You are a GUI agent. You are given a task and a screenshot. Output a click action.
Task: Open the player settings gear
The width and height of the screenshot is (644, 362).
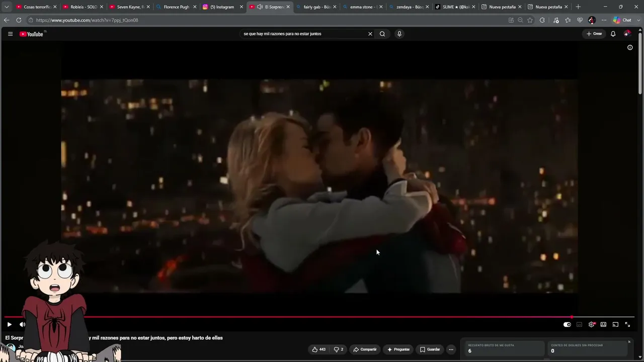click(592, 324)
